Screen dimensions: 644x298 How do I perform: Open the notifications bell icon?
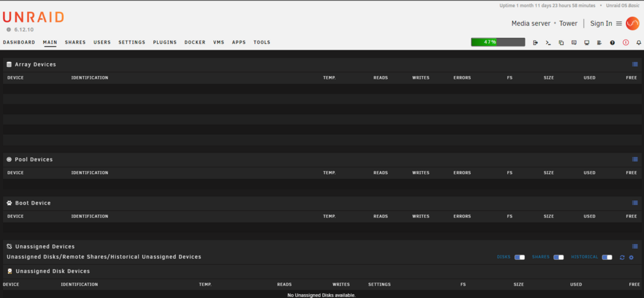coord(639,43)
